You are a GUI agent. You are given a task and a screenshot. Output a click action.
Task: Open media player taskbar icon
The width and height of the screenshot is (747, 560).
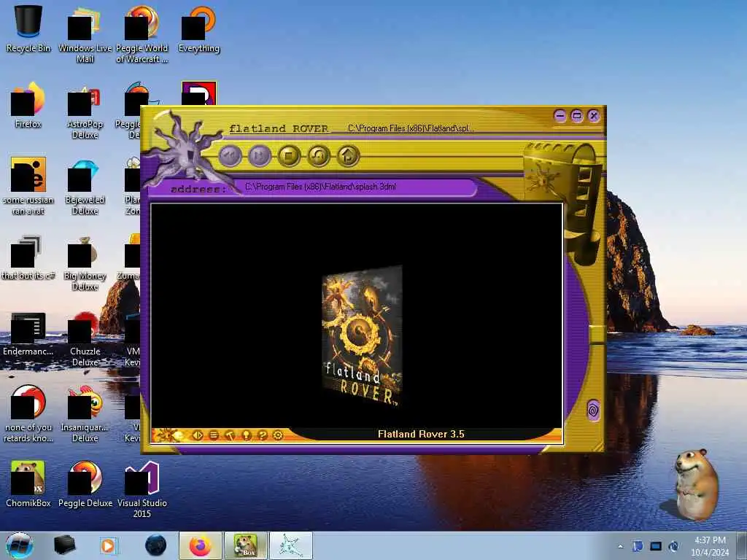coord(109,545)
